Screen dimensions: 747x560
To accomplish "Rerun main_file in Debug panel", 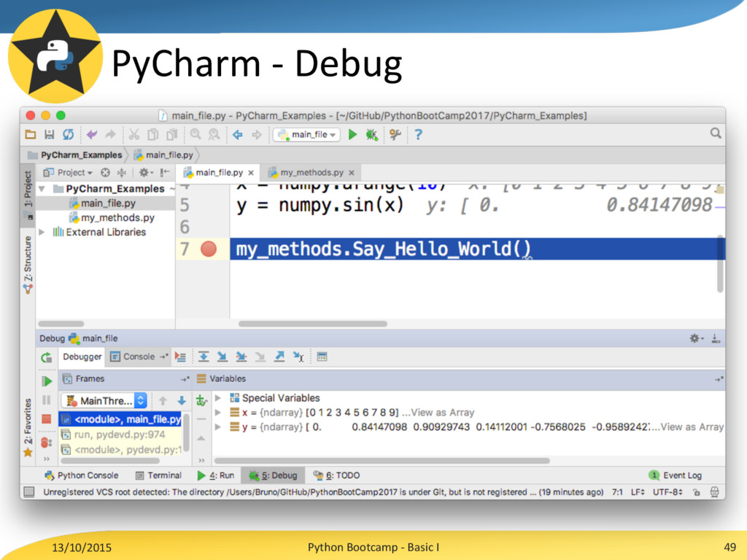I will 46,357.
